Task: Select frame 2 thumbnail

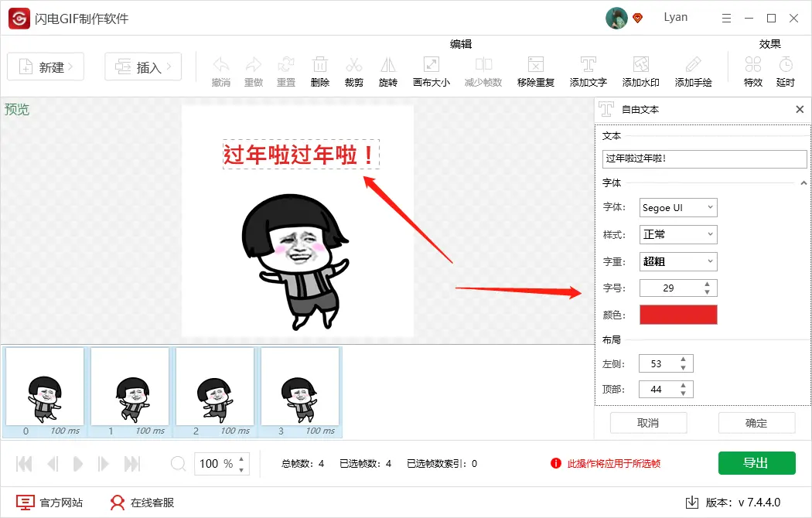Action: pos(215,392)
